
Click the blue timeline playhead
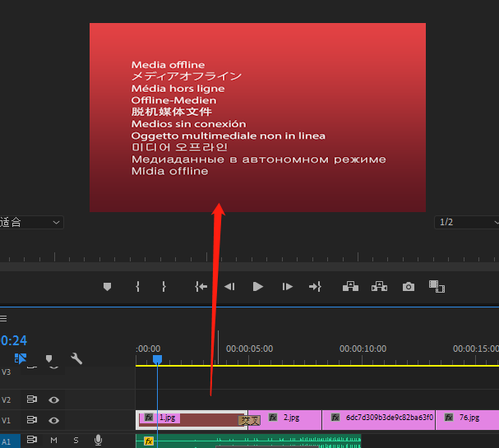click(x=157, y=359)
